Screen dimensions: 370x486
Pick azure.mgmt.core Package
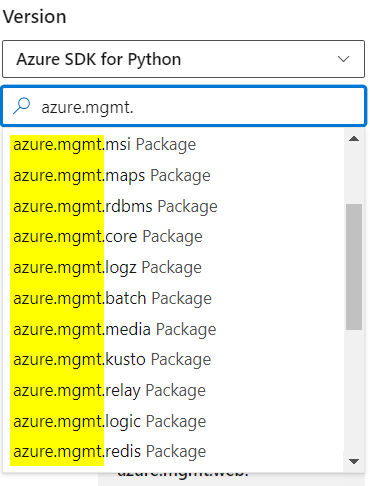pyautogui.click(x=173, y=237)
